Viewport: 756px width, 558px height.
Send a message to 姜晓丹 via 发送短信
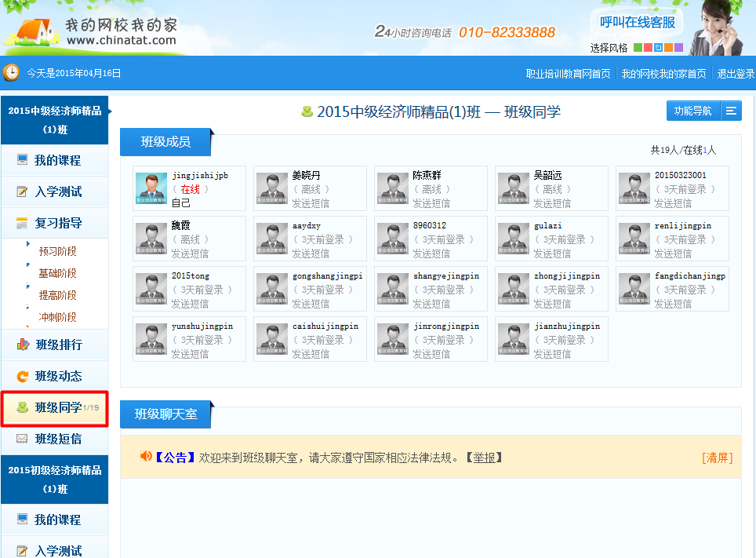(311, 203)
